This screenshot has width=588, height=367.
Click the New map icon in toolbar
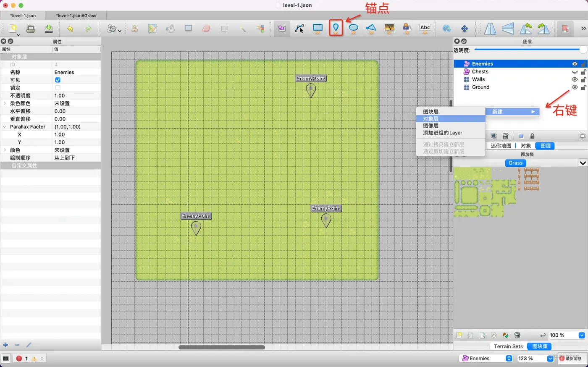pyautogui.click(x=13, y=29)
